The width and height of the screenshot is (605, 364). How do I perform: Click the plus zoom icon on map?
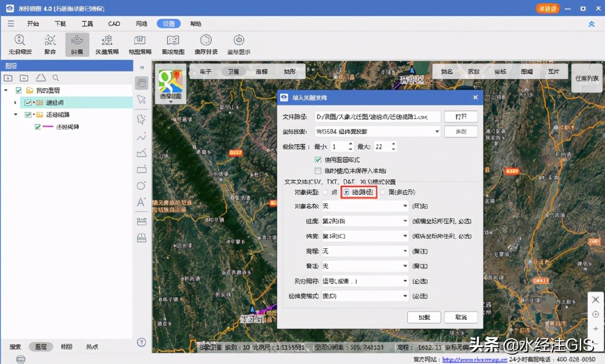point(596,329)
